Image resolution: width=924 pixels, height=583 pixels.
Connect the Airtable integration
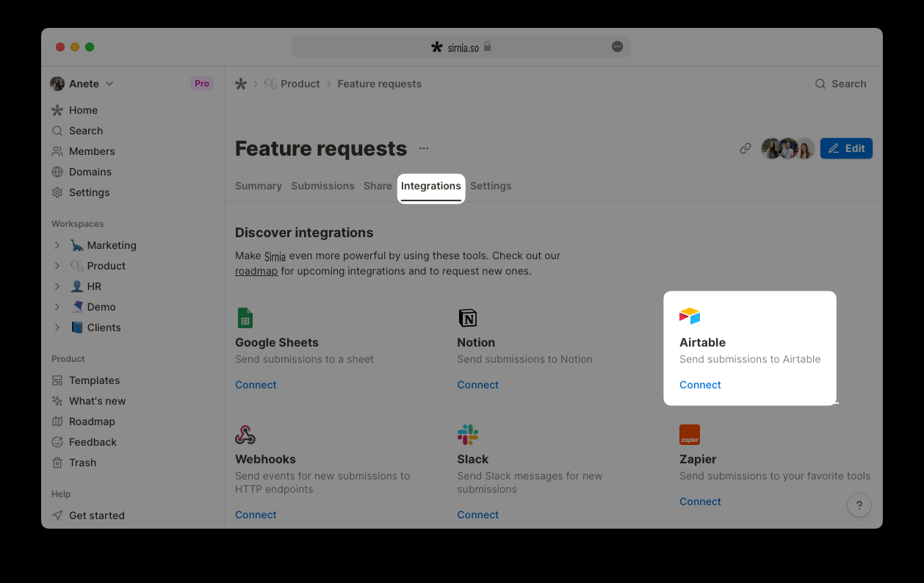click(x=700, y=385)
